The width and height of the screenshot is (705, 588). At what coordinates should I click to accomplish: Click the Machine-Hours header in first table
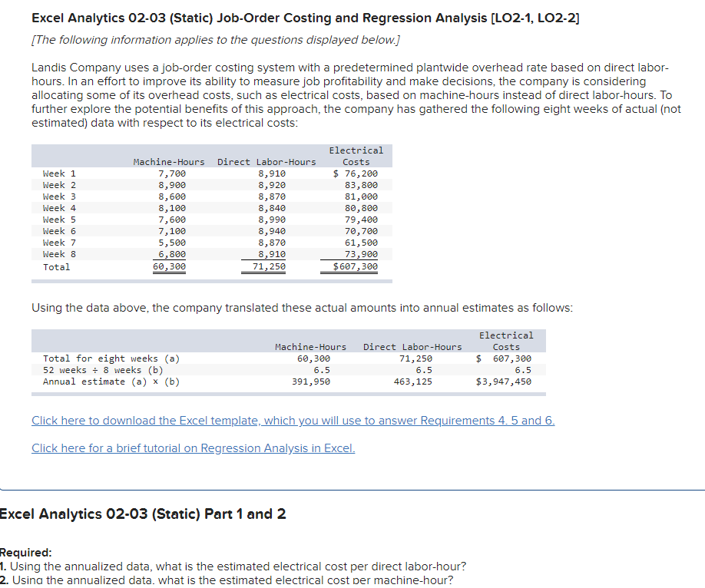click(169, 162)
